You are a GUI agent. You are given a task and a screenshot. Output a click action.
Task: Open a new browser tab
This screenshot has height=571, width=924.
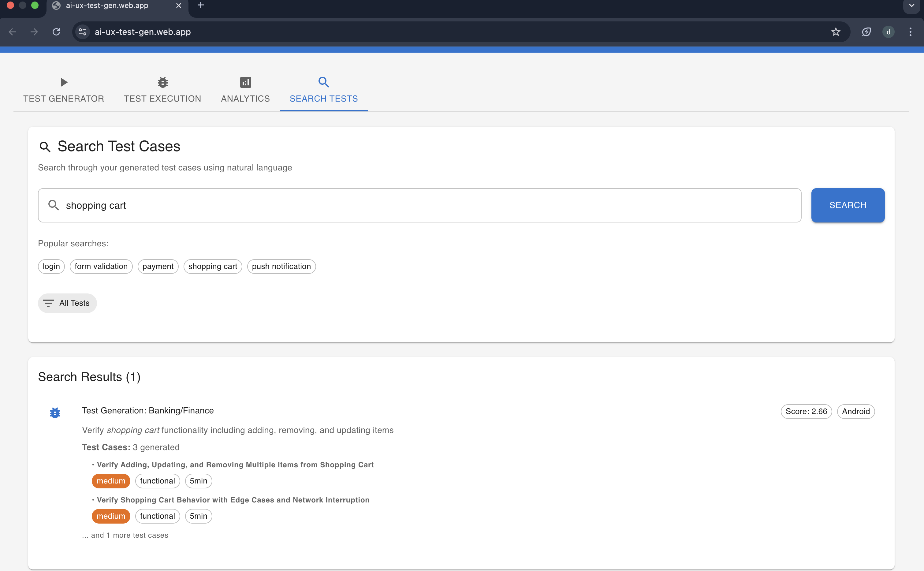point(201,5)
